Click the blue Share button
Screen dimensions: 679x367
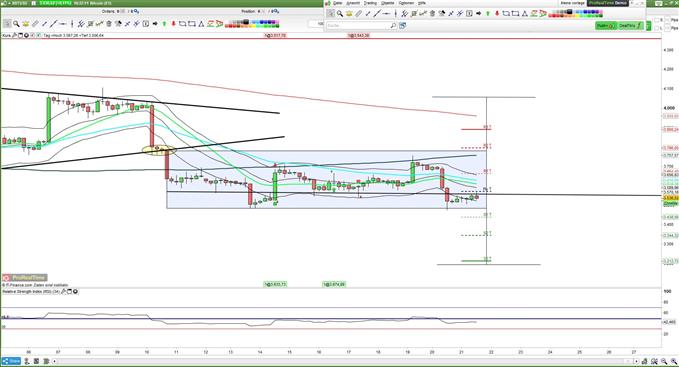pos(11,361)
